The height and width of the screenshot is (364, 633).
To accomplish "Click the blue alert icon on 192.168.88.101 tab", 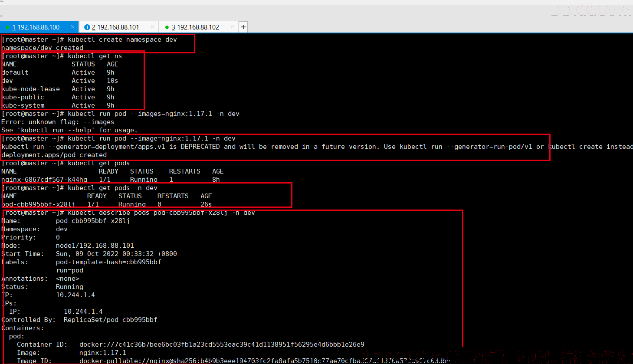I will coord(87,27).
